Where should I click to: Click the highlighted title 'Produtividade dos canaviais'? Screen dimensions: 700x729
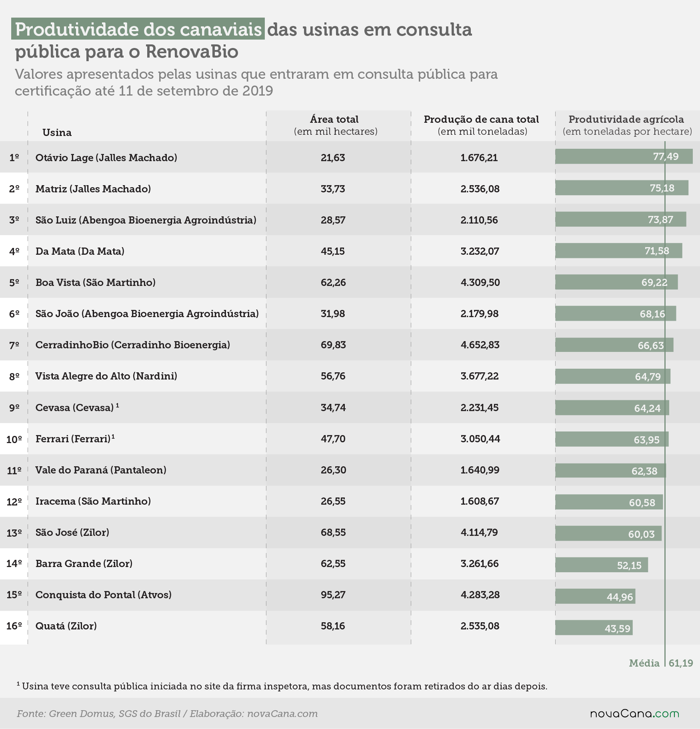(x=138, y=29)
